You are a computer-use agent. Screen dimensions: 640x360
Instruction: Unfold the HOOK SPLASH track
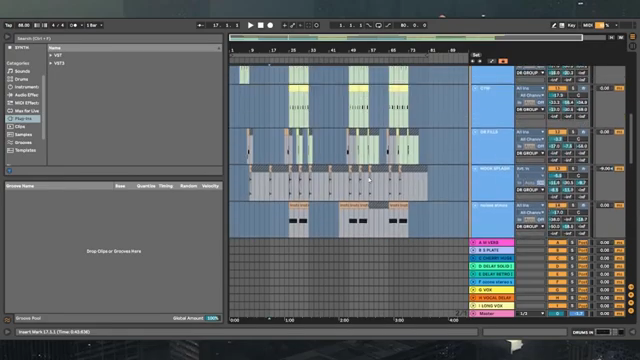click(x=475, y=168)
